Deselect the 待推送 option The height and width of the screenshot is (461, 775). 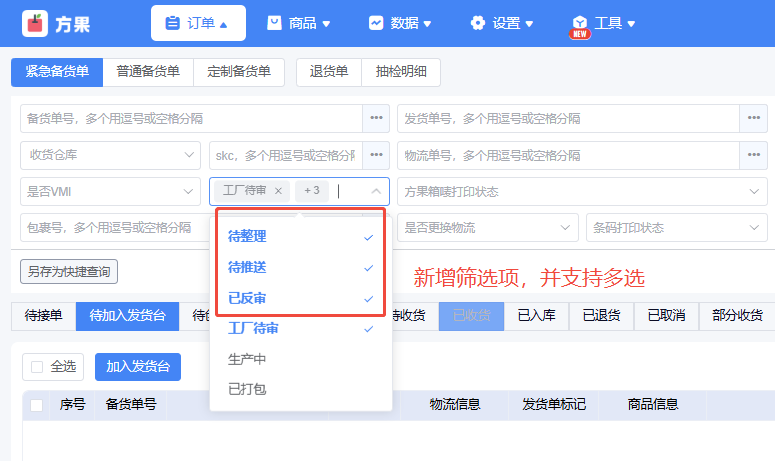click(301, 267)
